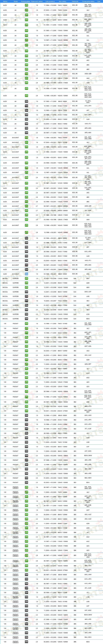Click diesel ON icon in A4 Avant 1Z, AHU, AHH row
The width and height of the screenshot is (103, 644).
coord(26,238)
